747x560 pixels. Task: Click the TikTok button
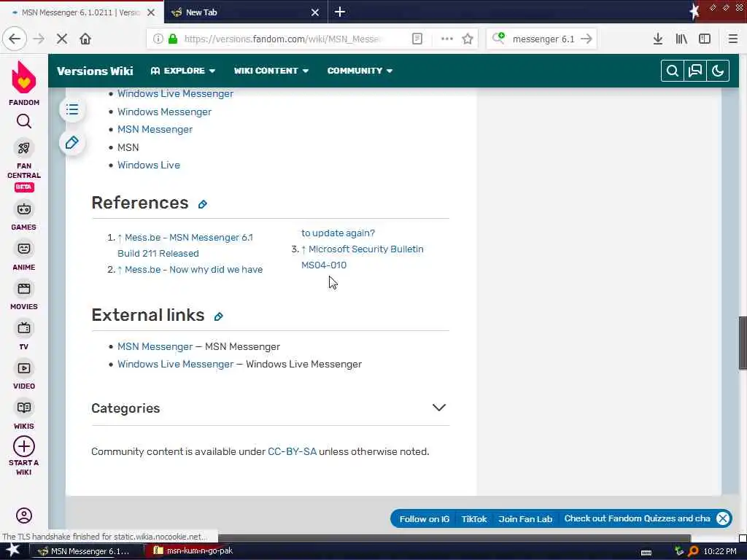pos(474,518)
